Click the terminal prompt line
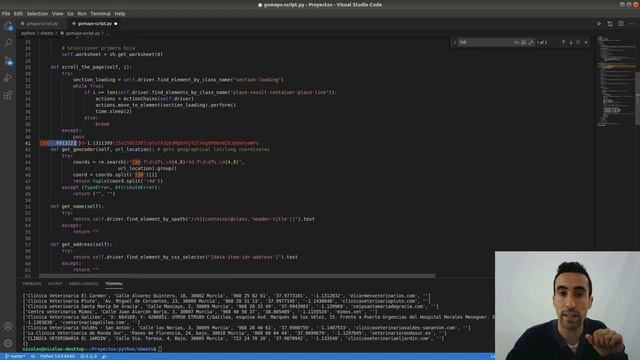 coord(92,349)
